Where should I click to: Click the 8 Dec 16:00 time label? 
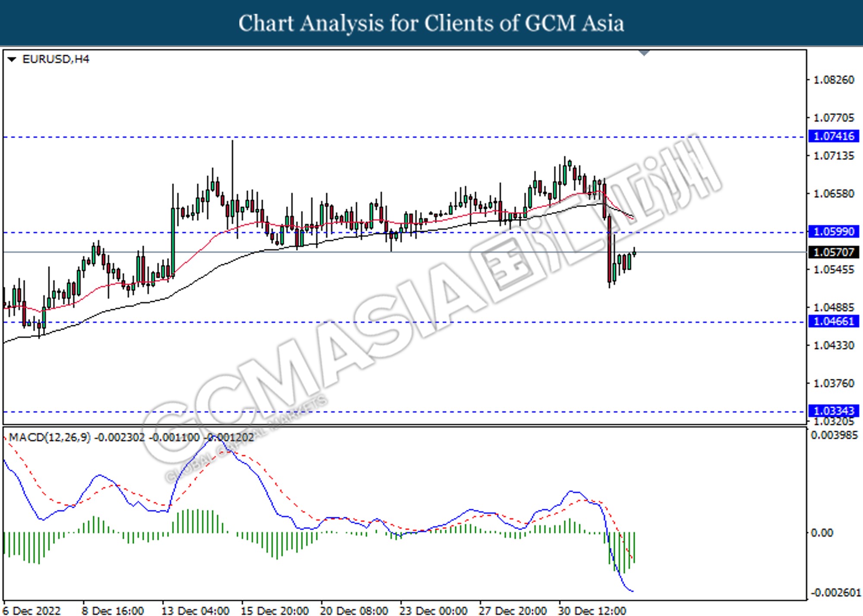point(113,610)
